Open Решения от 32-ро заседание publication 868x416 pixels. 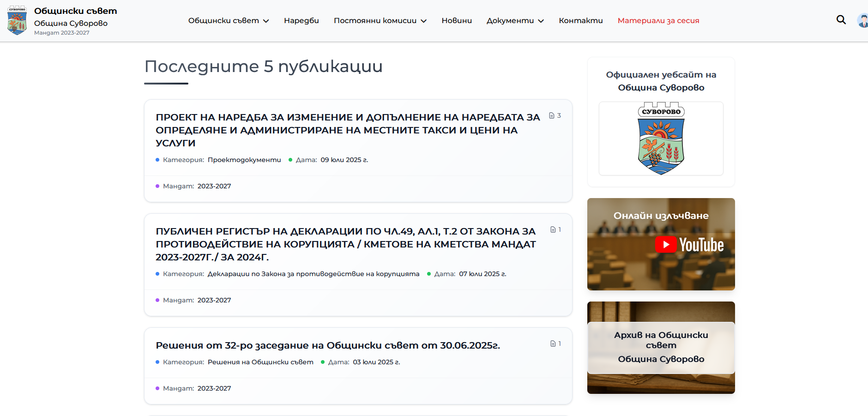328,345
